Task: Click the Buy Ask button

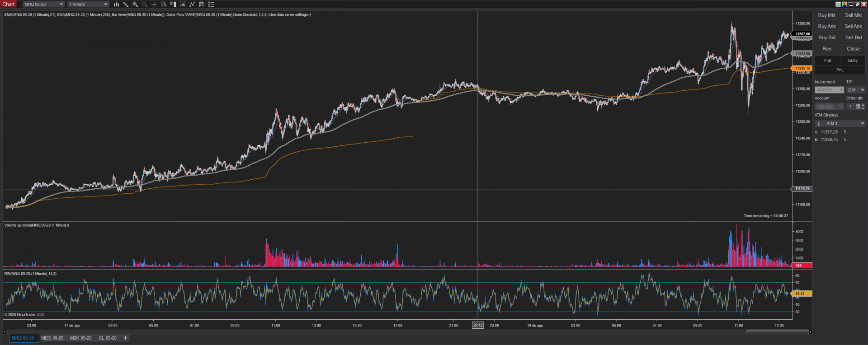Action: 827,27
